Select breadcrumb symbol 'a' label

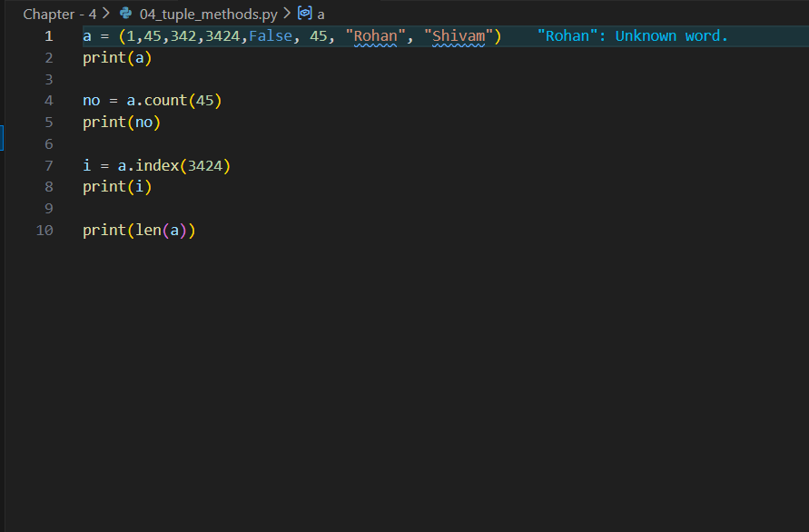(321, 15)
